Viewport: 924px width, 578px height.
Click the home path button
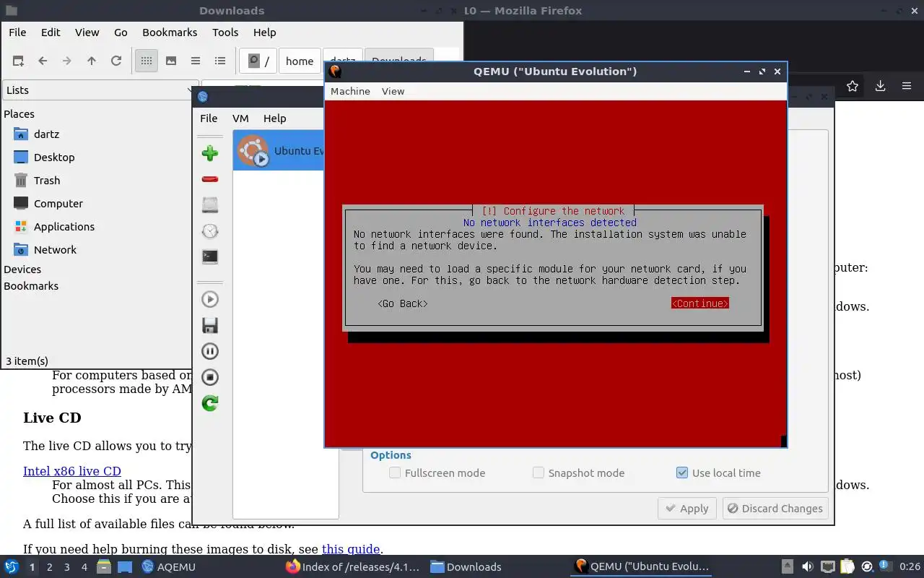300,61
